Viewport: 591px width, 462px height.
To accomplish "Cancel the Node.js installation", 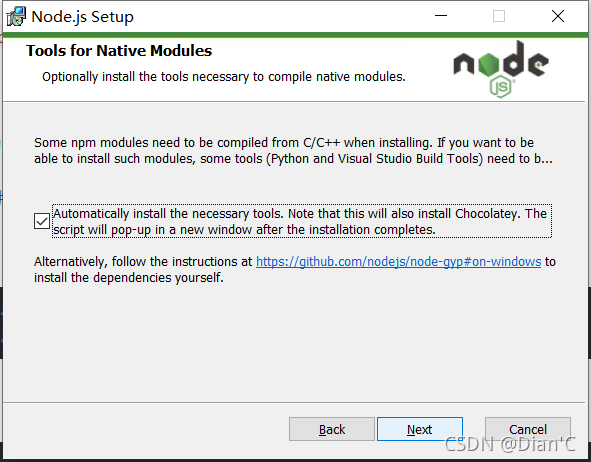I will (528, 429).
